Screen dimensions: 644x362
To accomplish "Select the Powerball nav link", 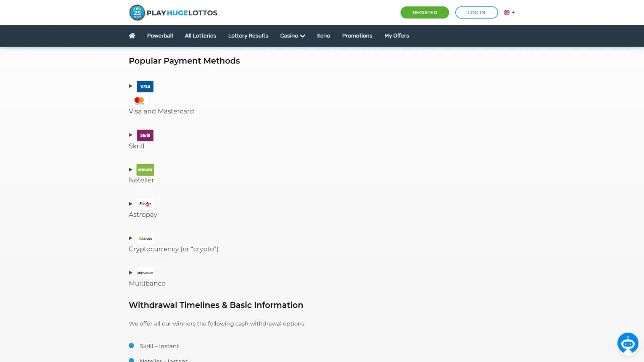I will click(160, 36).
